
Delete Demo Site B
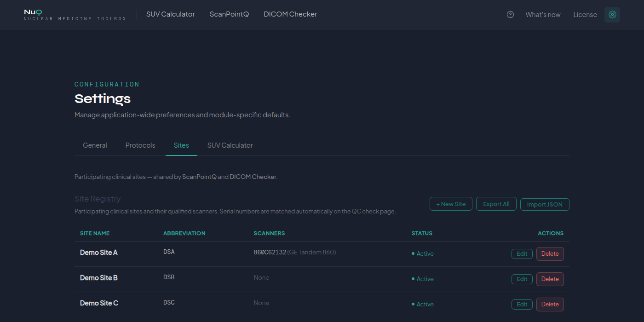550,279
